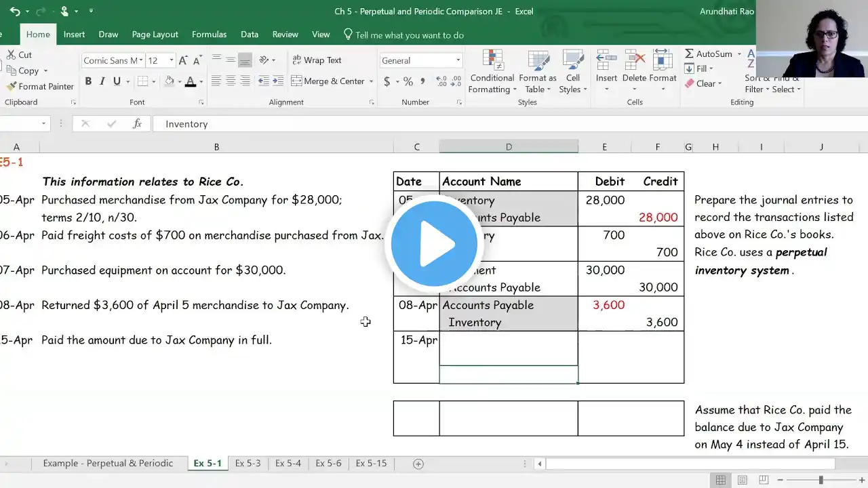The width and height of the screenshot is (868, 488).
Task: Expand the General number format dropdown
Action: click(x=458, y=60)
